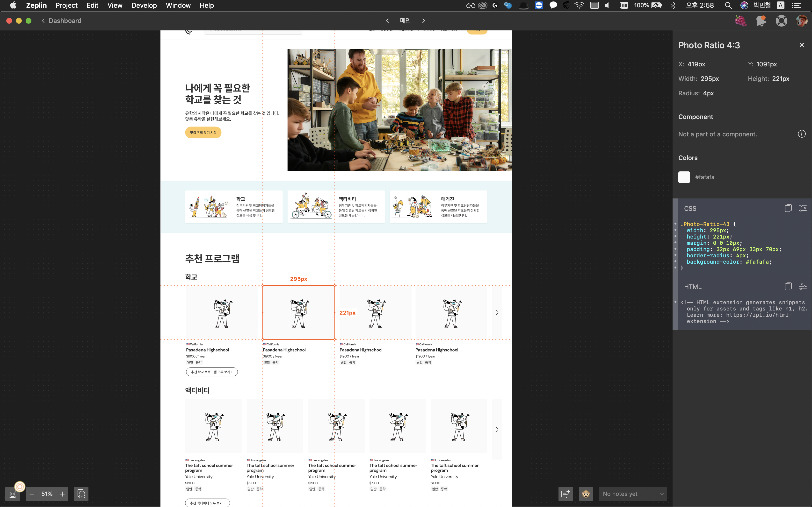Viewport: 812px width, 507px height.
Task: Click the #fafafa color swatch
Action: click(x=684, y=177)
